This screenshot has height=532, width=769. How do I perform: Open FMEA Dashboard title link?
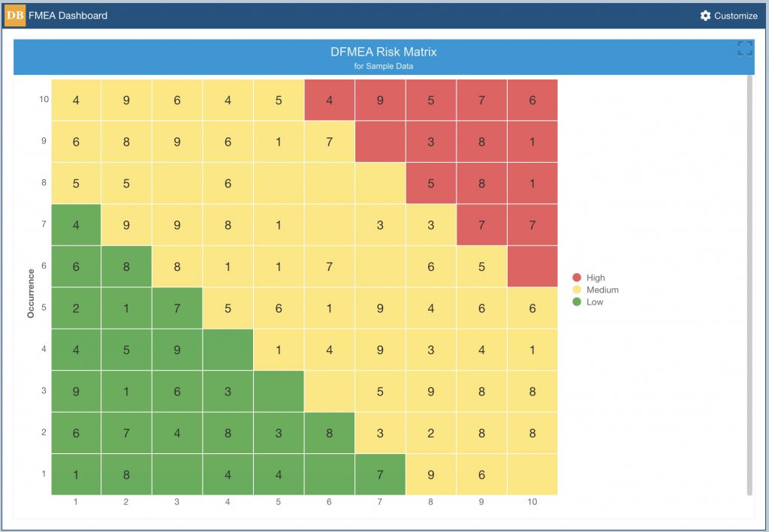(68, 16)
